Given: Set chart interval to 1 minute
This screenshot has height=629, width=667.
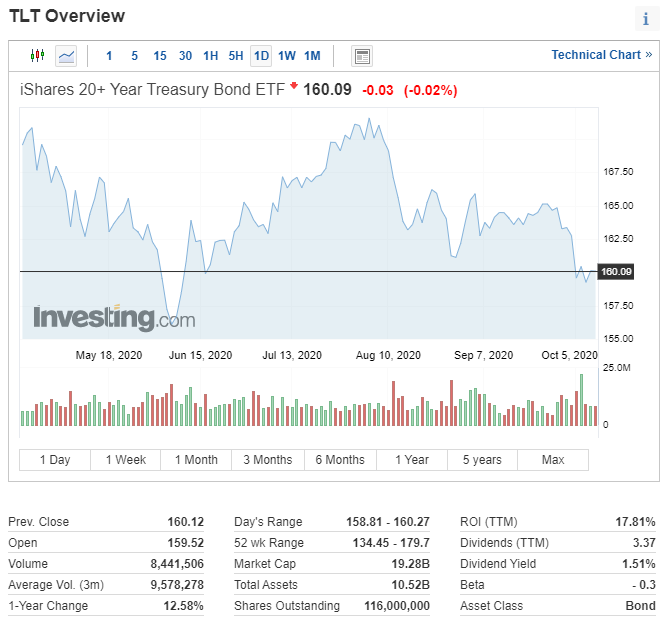Looking at the screenshot, I should (109, 56).
